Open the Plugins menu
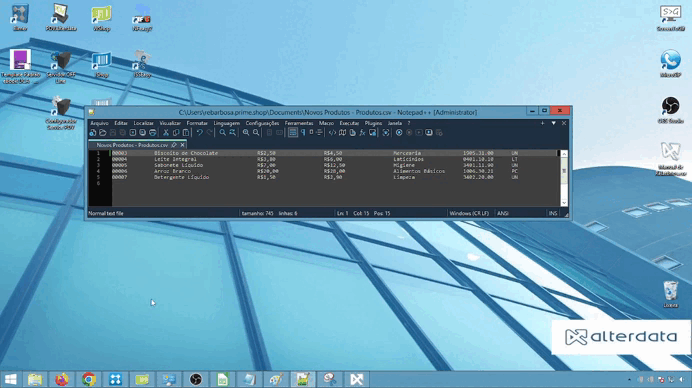 [373, 123]
